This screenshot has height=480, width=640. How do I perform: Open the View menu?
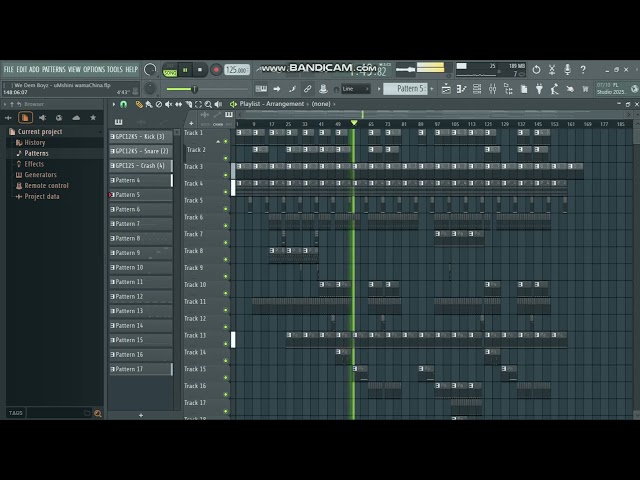(x=74, y=69)
